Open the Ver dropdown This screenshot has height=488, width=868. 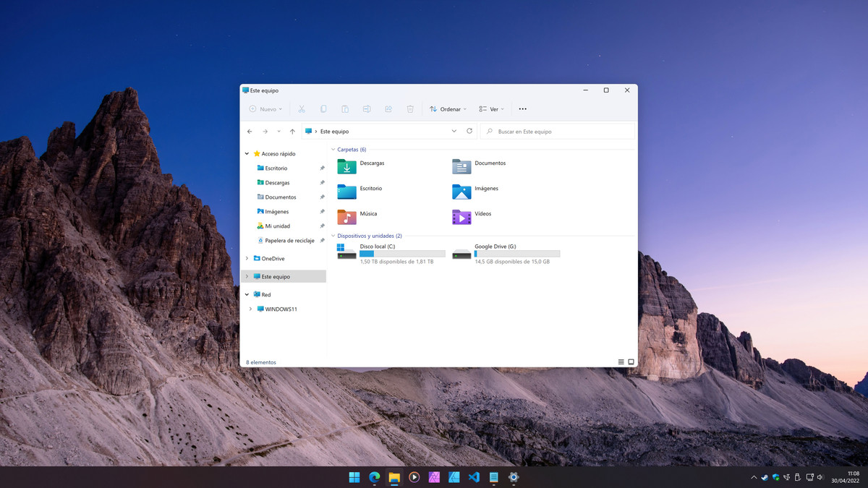point(492,108)
